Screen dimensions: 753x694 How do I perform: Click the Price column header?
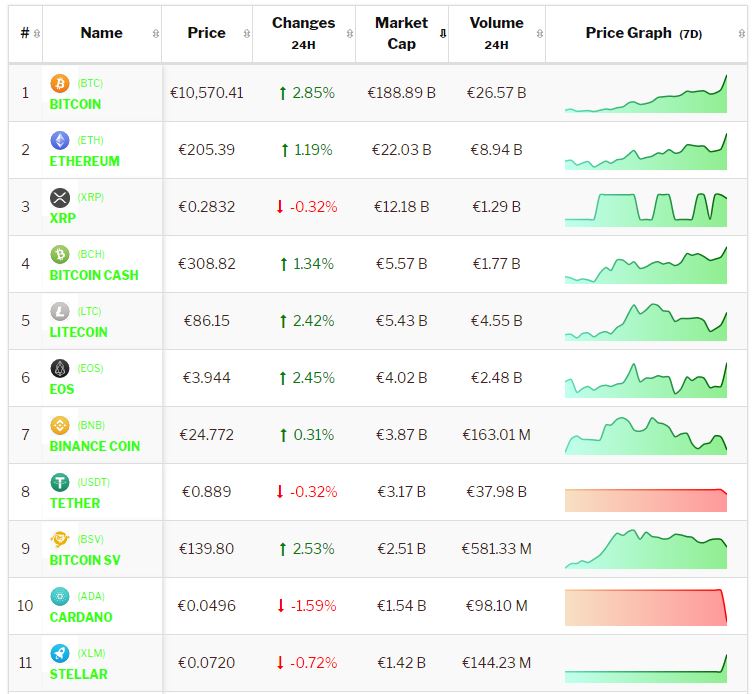[206, 33]
